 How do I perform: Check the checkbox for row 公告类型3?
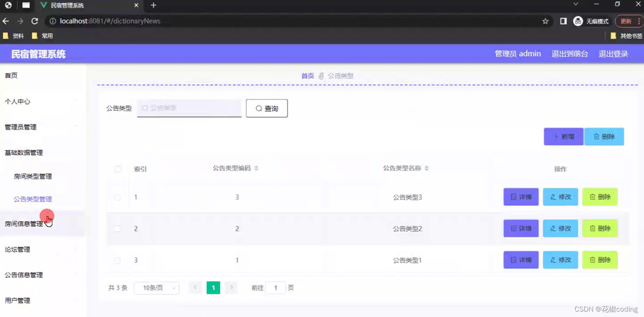(117, 197)
